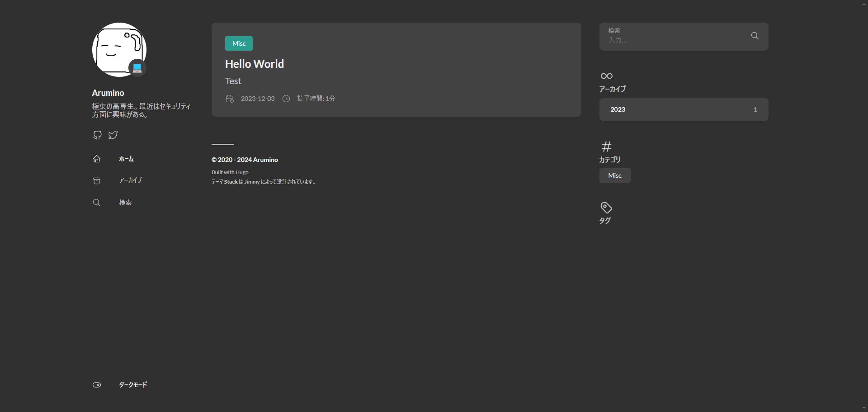Toggle the ダークモード switch icon
The width and height of the screenshot is (868, 412).
(97, 385)
